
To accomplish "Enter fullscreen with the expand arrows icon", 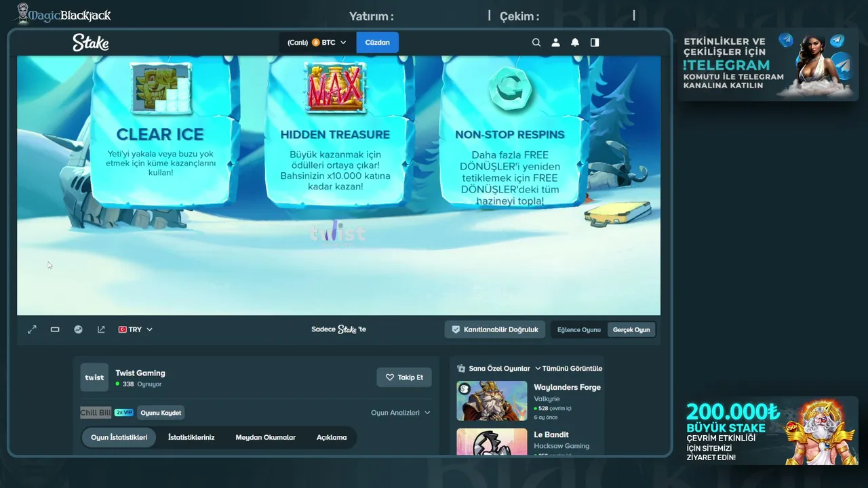I will [x=32, y=329].
